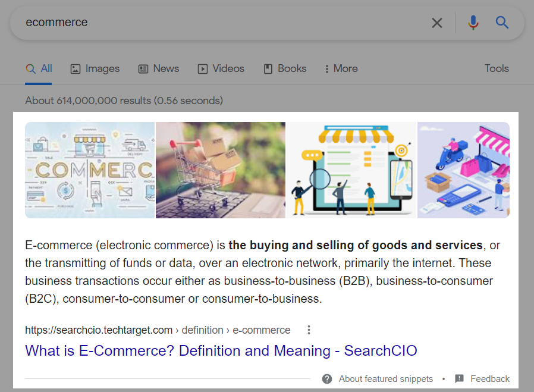Click the book icon on the Books tab
The width and height of the screenshot is (534, 392).
pos(268,69)
